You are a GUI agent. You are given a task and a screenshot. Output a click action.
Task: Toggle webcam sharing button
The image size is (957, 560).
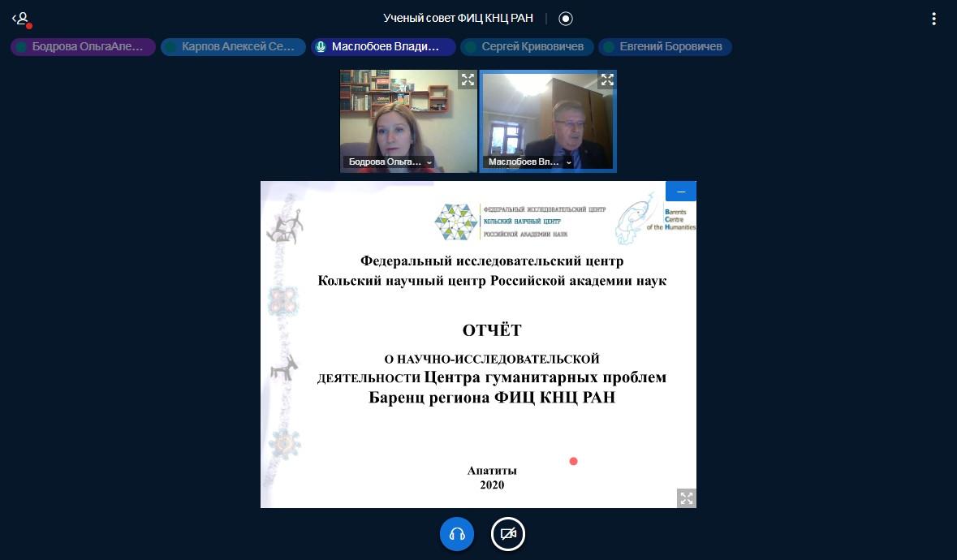508,534
